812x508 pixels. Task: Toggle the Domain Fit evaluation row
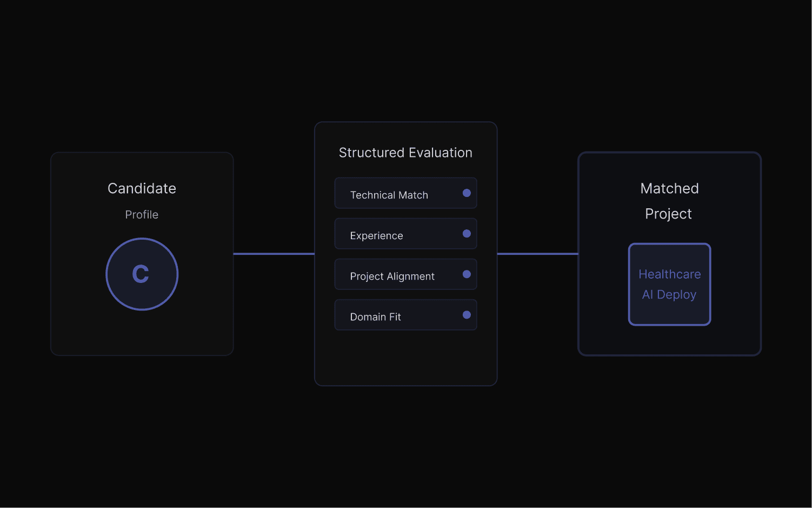[x=405, y=315]
